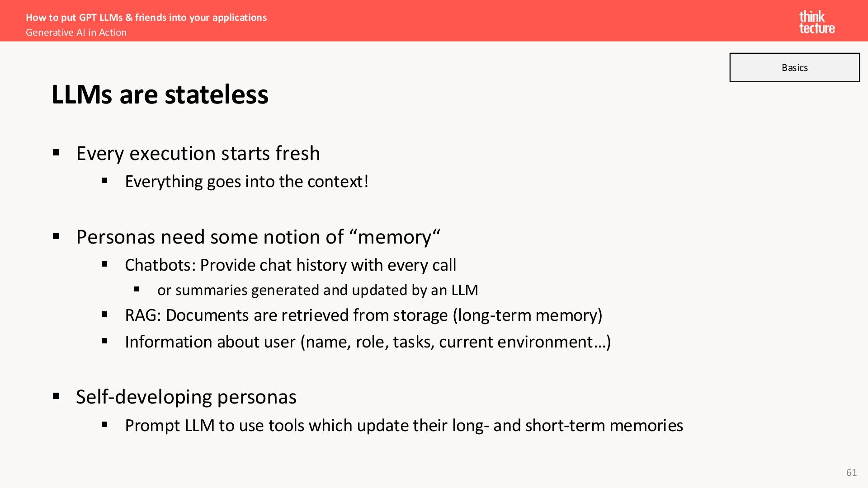The image size is (868, 488).
Task: Click the Chatbots chat history line
Action: pyautogui.click(x=290, y=265)
